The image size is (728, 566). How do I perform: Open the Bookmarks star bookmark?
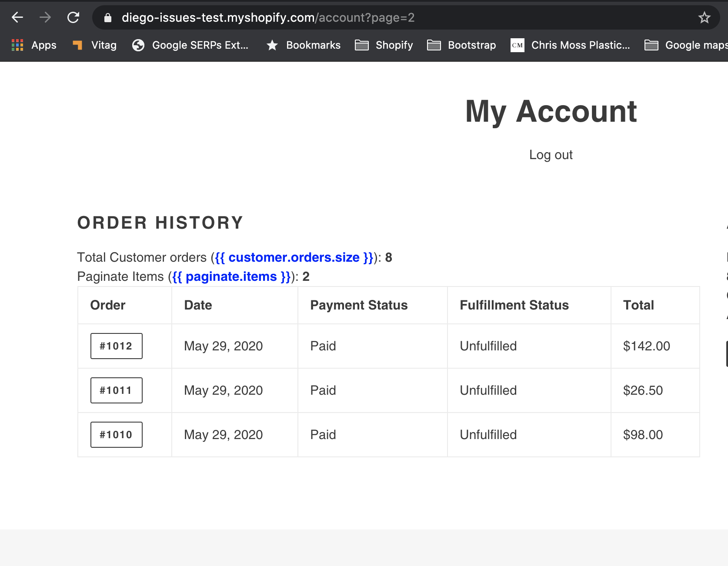pyautogui.click(x=304, y=45)
